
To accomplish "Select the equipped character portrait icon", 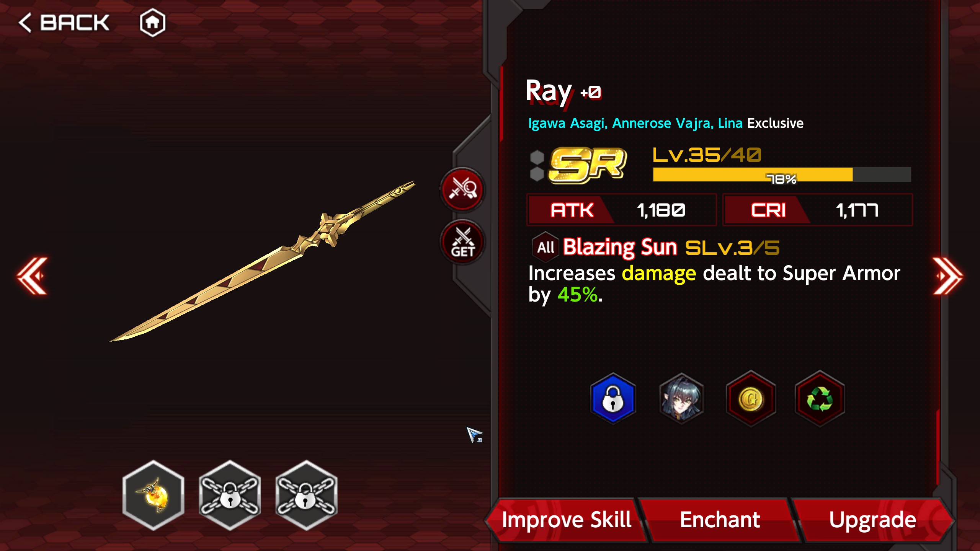I will [x=682, y=399].
